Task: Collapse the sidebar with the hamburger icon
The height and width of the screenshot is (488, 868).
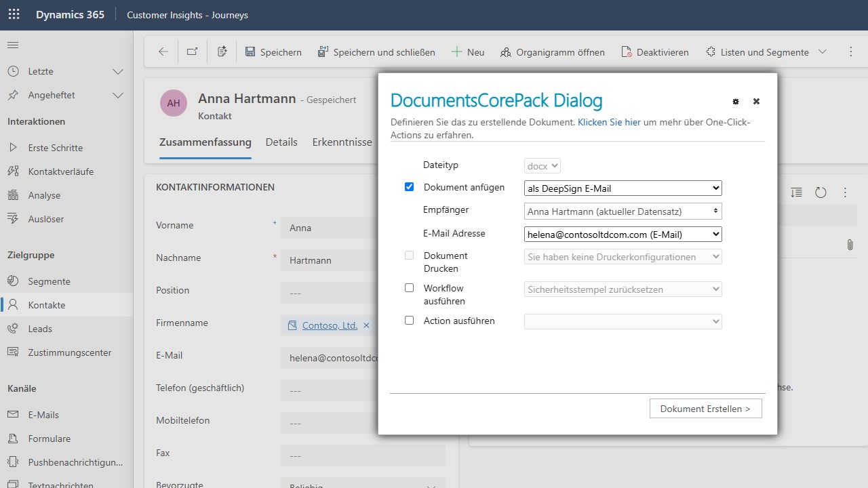Action: click(x=13, y=45)
